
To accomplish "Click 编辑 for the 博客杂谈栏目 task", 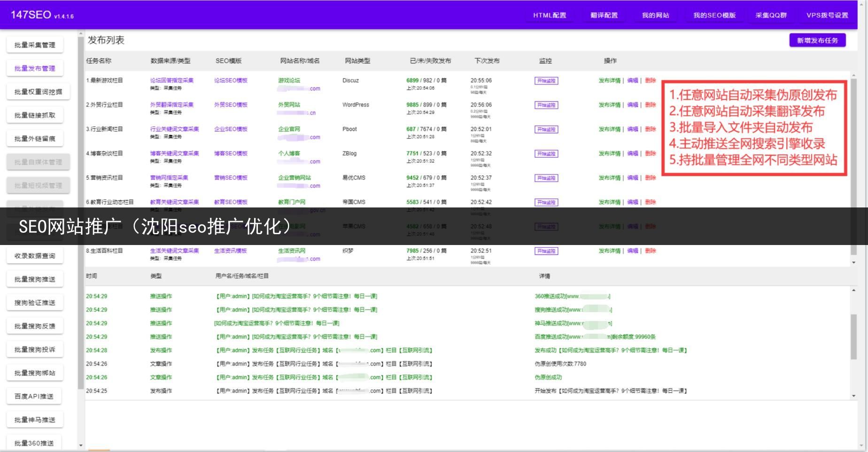I will coord(633,153).
